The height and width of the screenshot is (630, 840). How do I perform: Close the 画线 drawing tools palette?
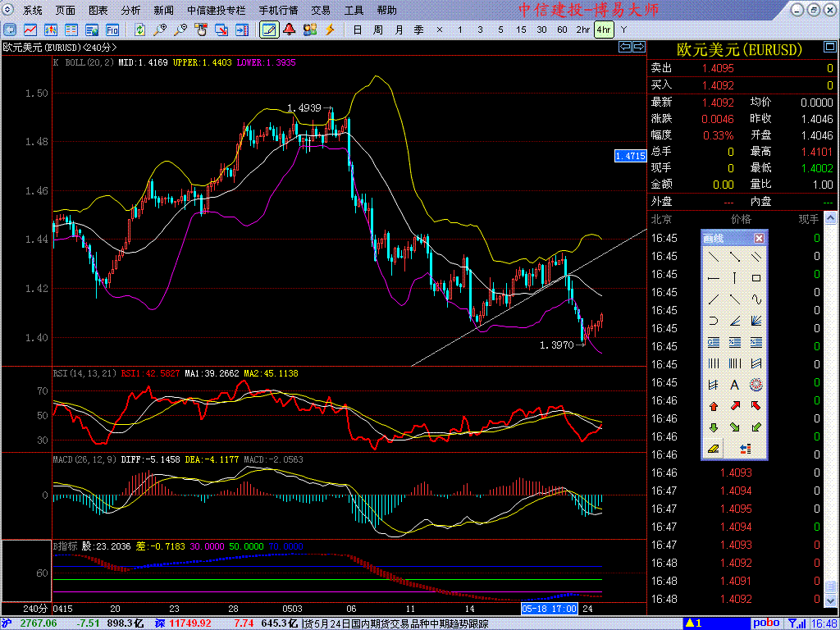pos(759,238)
